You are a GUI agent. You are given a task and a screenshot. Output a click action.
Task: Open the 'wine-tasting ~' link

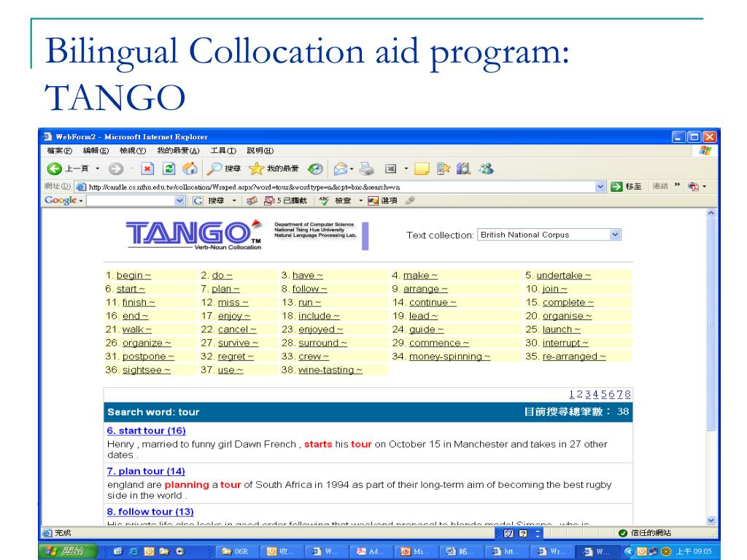click(x=330, y=370)
